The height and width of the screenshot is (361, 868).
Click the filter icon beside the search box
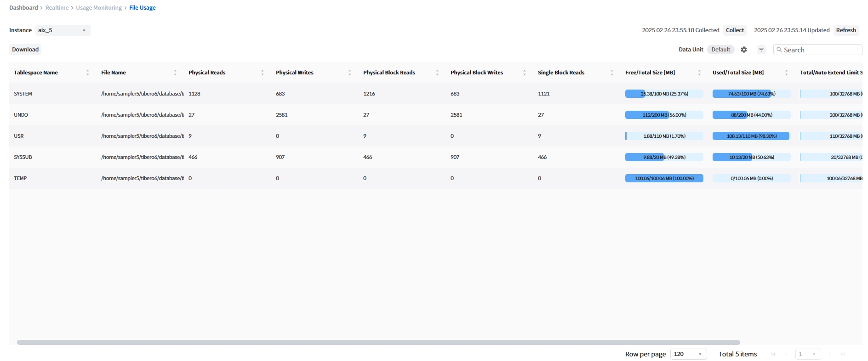(761, 50)
